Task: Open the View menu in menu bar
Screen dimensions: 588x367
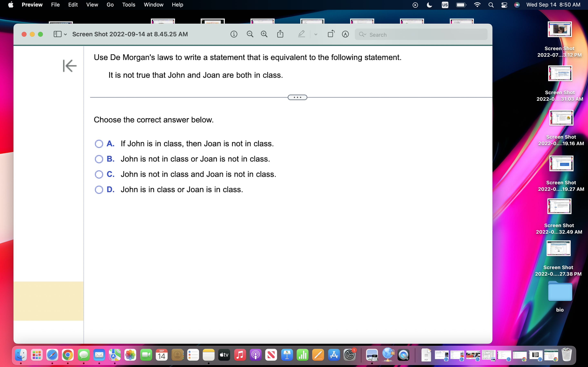Action: click(92, 5)
